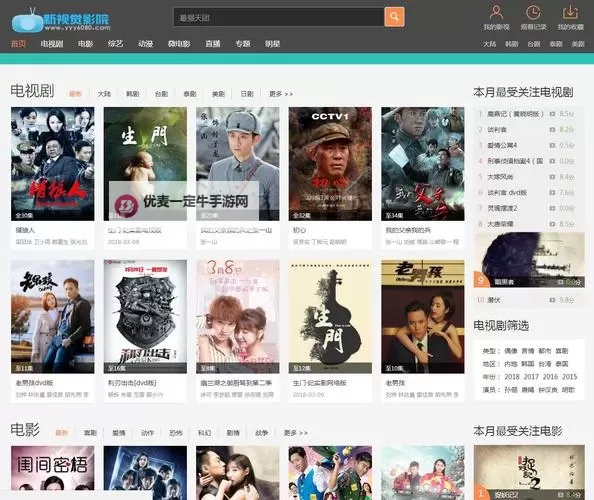This screenshot has height=500, width=594.
Task: Filter TV dramas by year 2017
Action: tap(531, 377)
